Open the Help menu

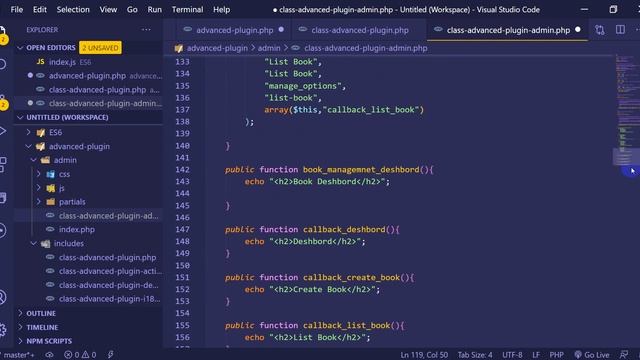pos(221,9)
